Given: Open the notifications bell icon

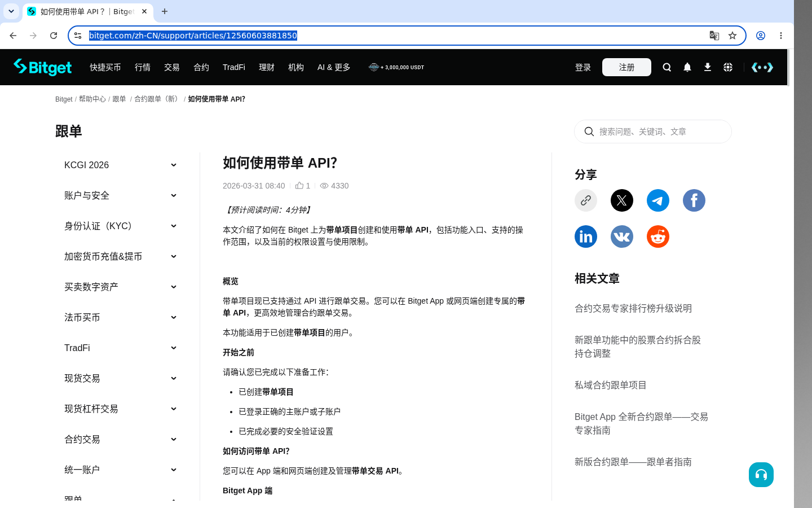Looking at the screenshot, I should click(x=687, y=67).
